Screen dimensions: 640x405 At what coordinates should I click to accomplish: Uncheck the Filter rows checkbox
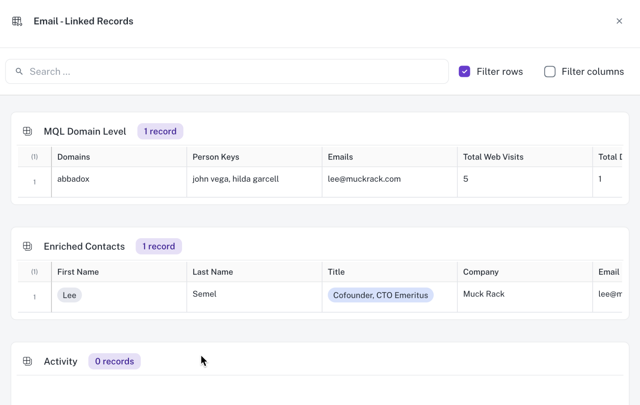(464, 72)
